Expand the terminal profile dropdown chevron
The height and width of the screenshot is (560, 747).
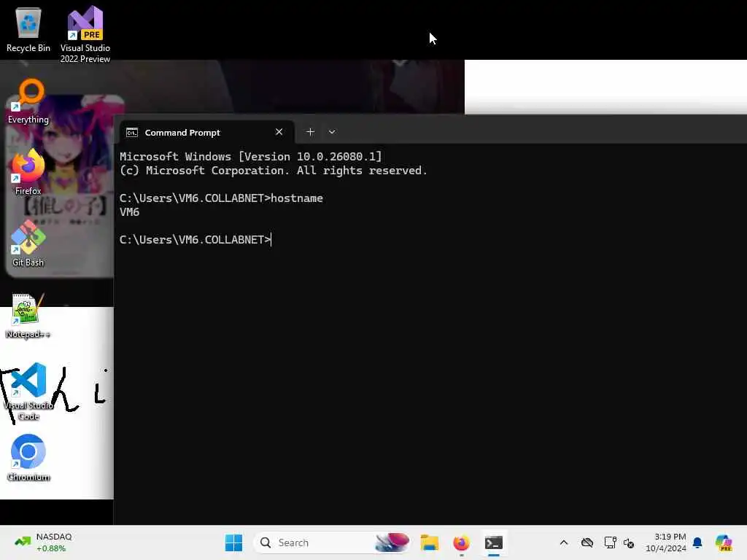point(332,132)
